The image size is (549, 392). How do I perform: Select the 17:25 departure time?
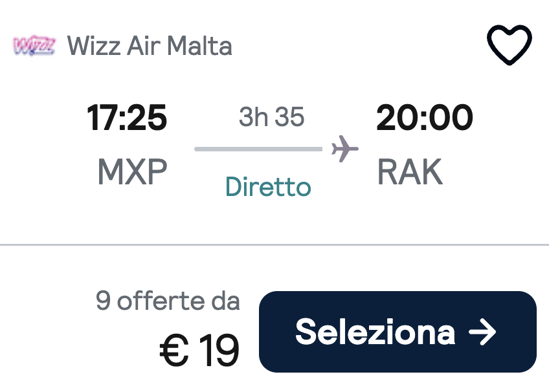127,118
